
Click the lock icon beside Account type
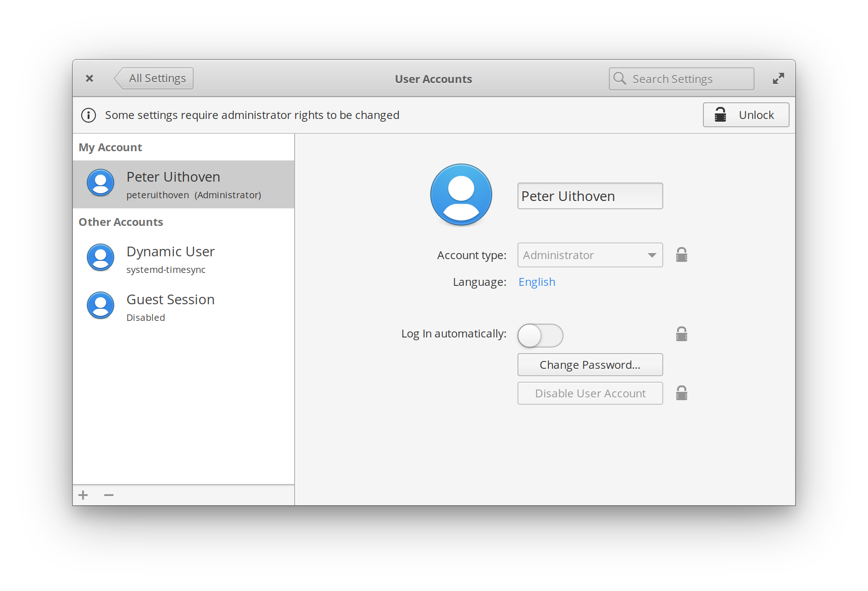(x=681, y=254)
